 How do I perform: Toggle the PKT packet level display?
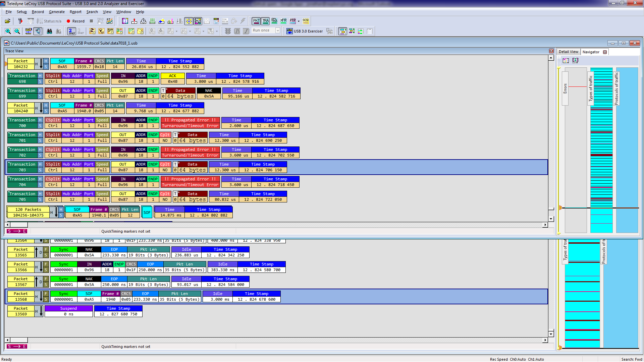click(256, 21)
